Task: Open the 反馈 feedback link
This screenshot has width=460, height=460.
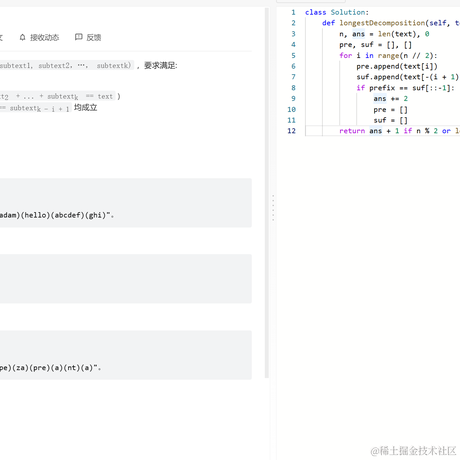Action: tap(93, 37)
